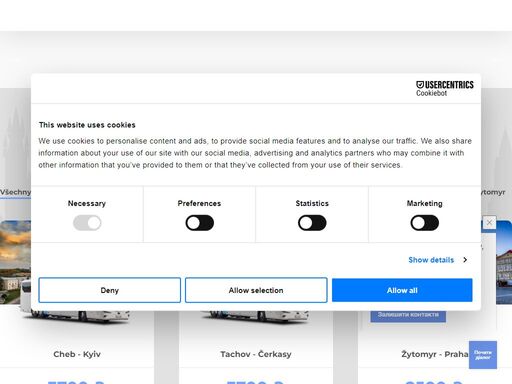Open the blue chat widget button
The width and height of the screenshot is (512, 384).
point(483,355)
